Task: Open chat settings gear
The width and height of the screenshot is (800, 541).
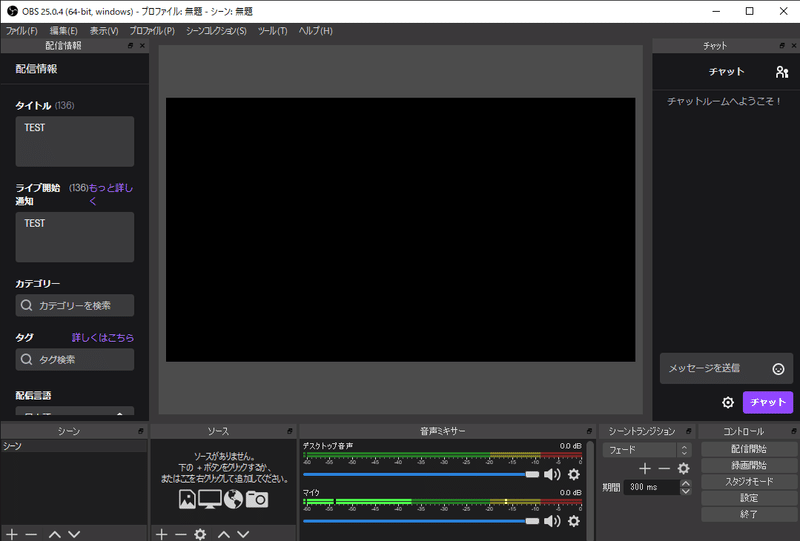Action: click(728, 403)
